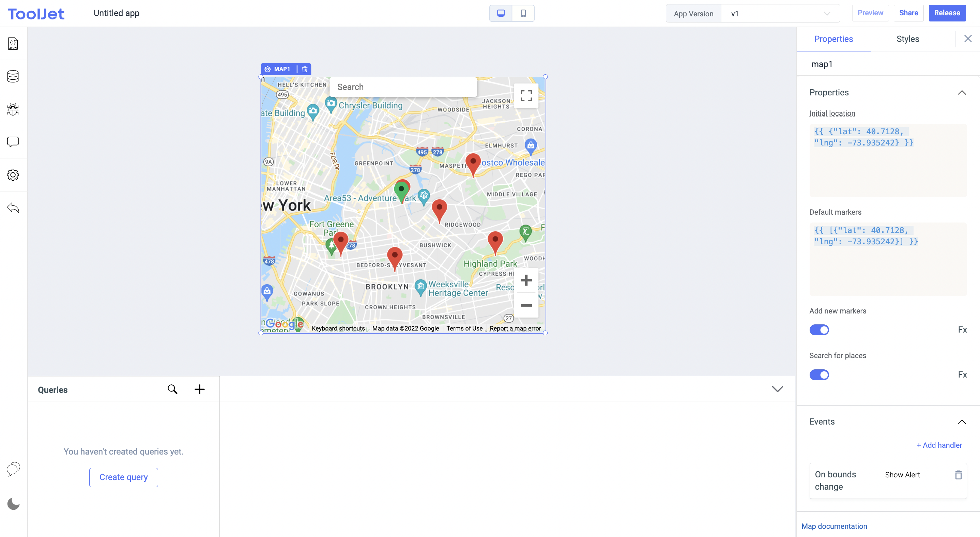Click the Add handler link
Image resolution: width=980 pixels, height=537 pixels.
(939, 445)
